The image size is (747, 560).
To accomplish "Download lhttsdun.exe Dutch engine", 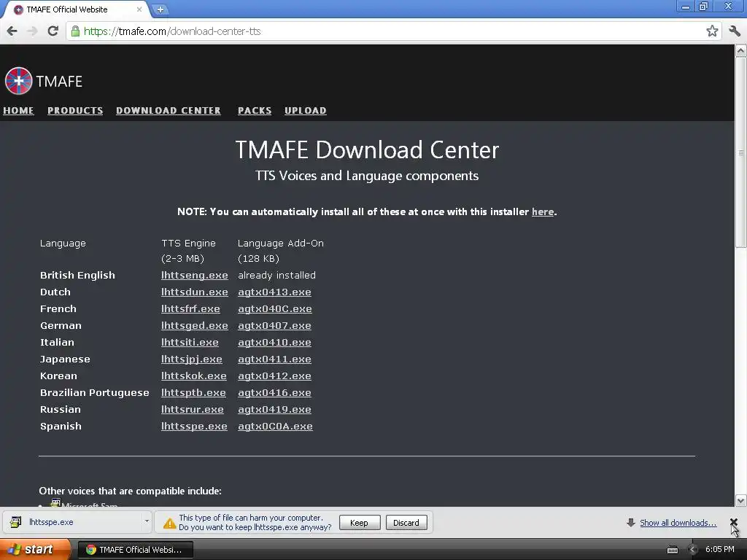I will pos(194,292).
